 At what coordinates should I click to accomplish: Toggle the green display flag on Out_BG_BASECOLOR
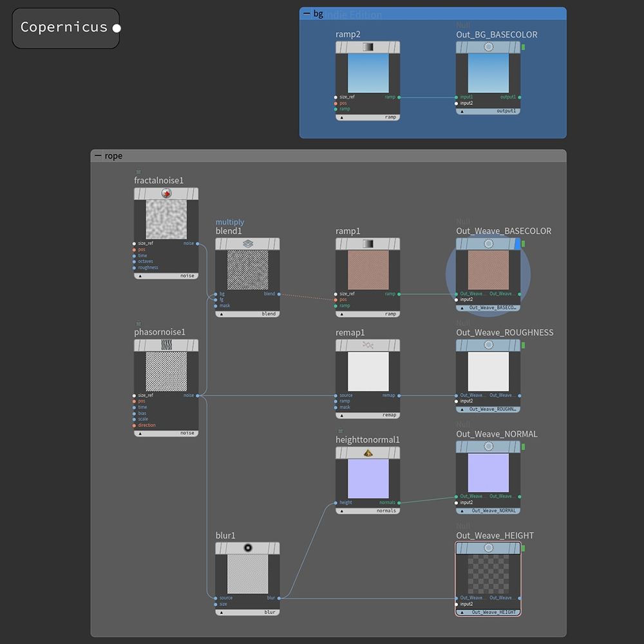[x=524, y=47]
